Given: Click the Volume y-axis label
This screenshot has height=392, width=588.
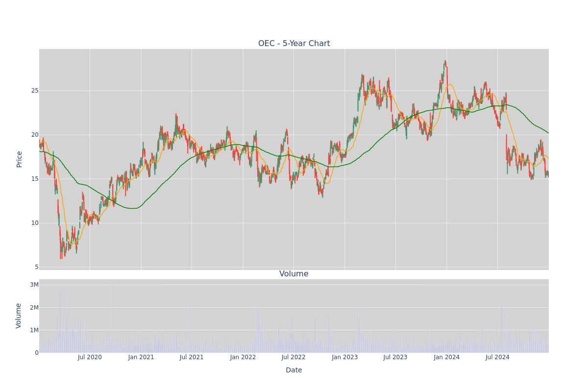Looking at the screenshot, I should pyautogui.click(x=19, y=316).
